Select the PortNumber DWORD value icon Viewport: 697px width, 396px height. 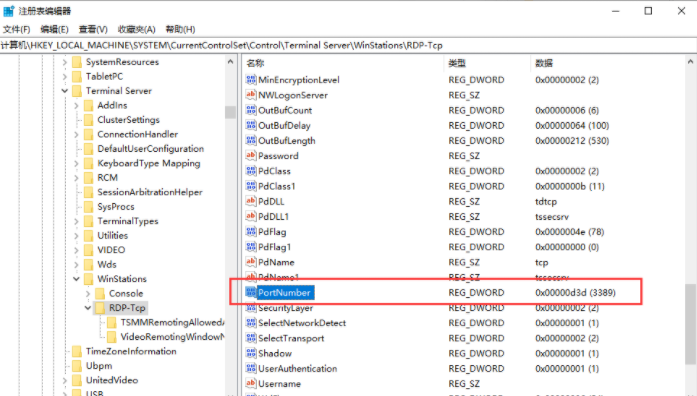click(x=251, y=292)
